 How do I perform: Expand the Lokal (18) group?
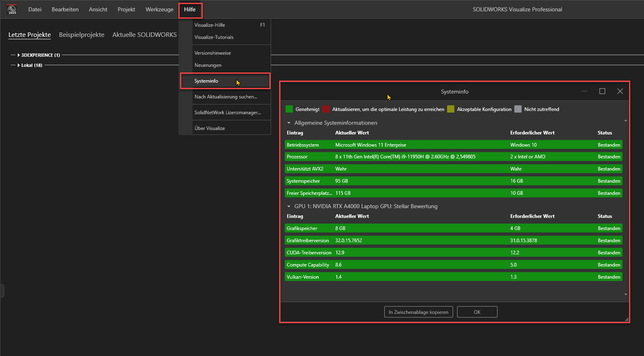(x=19, y=65)
